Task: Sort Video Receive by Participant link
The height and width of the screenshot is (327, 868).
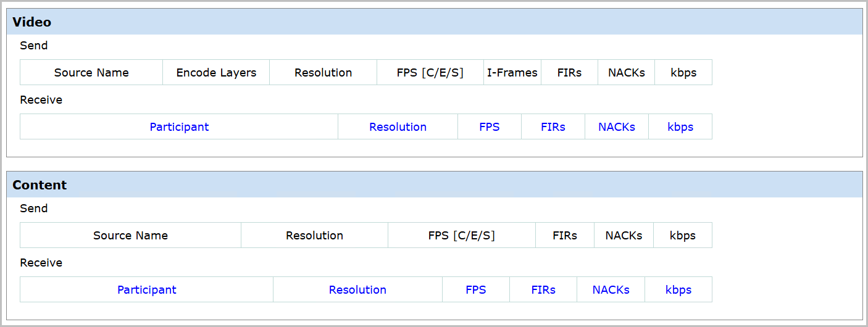Action: [179, 127]
